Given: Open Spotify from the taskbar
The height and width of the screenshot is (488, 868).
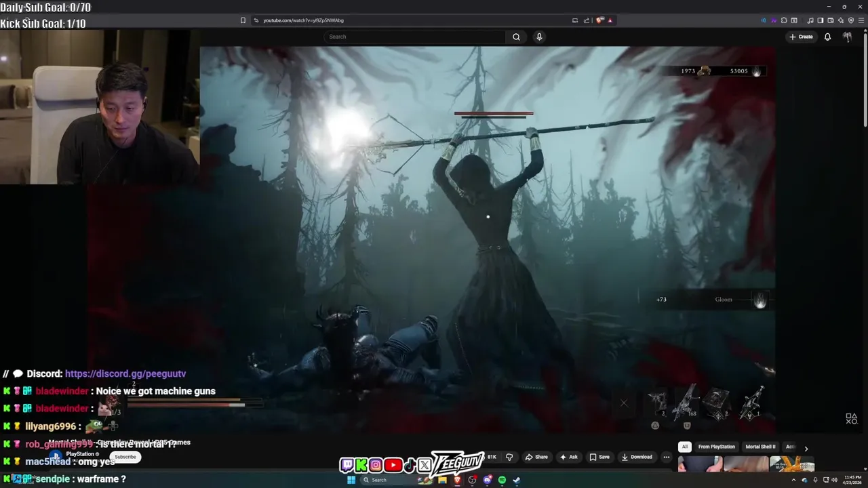Looking at the screenshot, I should coord(502,480).
